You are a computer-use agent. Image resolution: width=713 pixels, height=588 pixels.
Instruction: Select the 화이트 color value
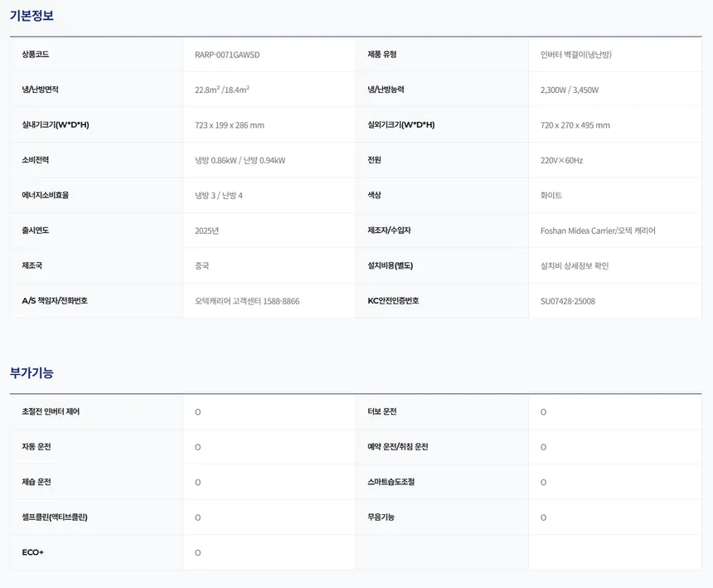click(x=551, y=196)
